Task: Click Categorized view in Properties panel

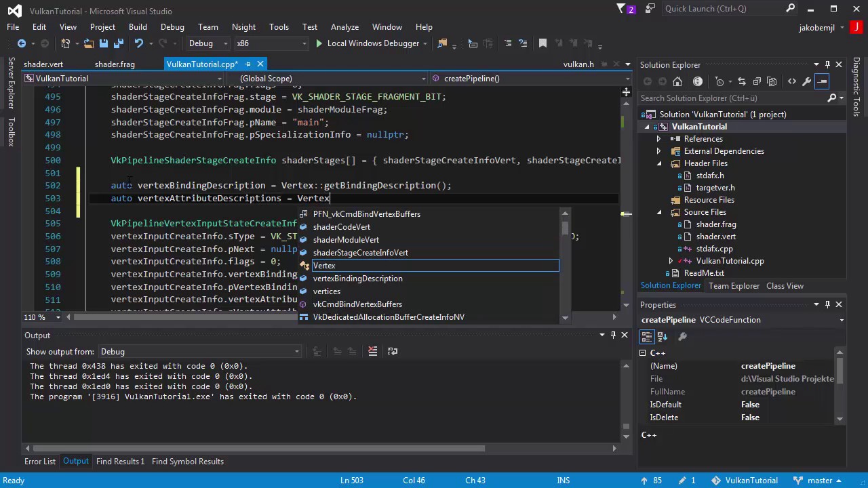Action: 647,336
